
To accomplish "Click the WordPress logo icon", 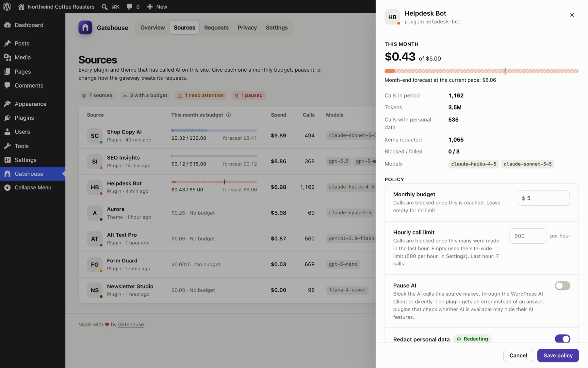I will 7,7.
